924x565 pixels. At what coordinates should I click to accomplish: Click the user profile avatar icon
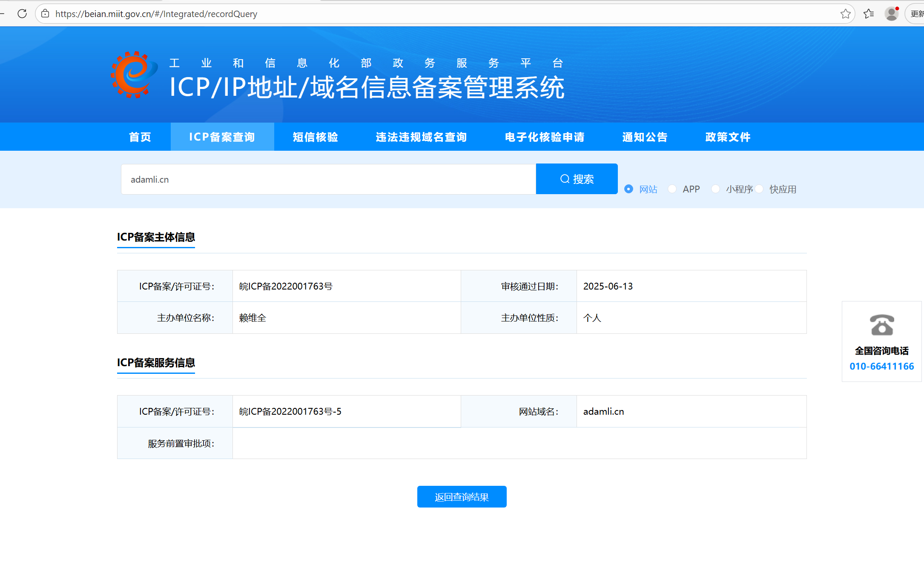pos(891,14)
